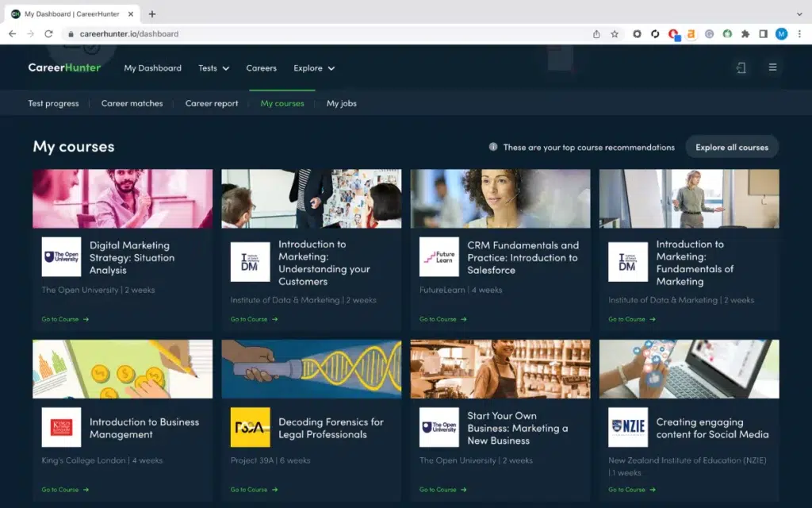
Task: Click the info icon beside course recommendations
Action: (493, 147)
